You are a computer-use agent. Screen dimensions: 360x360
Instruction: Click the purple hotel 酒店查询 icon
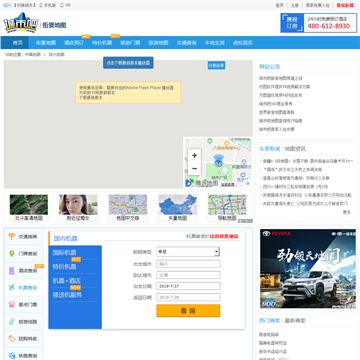[12, 271]
